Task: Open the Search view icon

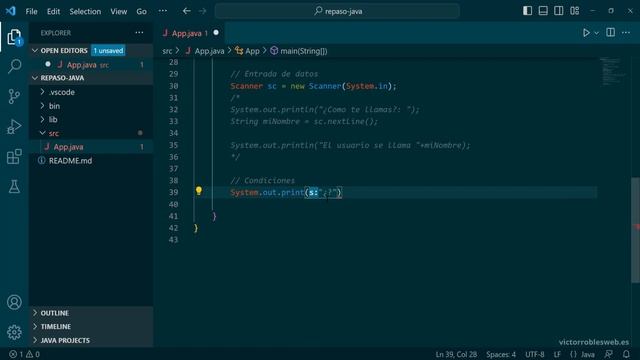Action: point(14,66)
